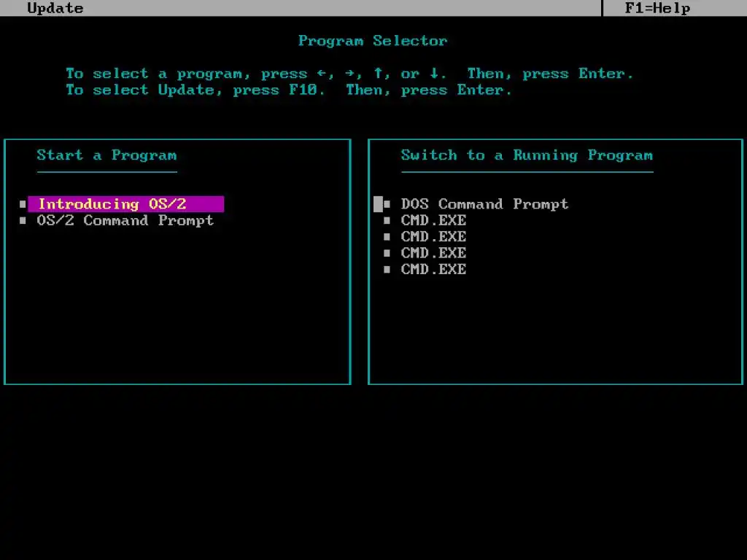Click the Start a Program panel heading
The height and width of the screenshot is (560, 747).
click(x=107, y=155)
